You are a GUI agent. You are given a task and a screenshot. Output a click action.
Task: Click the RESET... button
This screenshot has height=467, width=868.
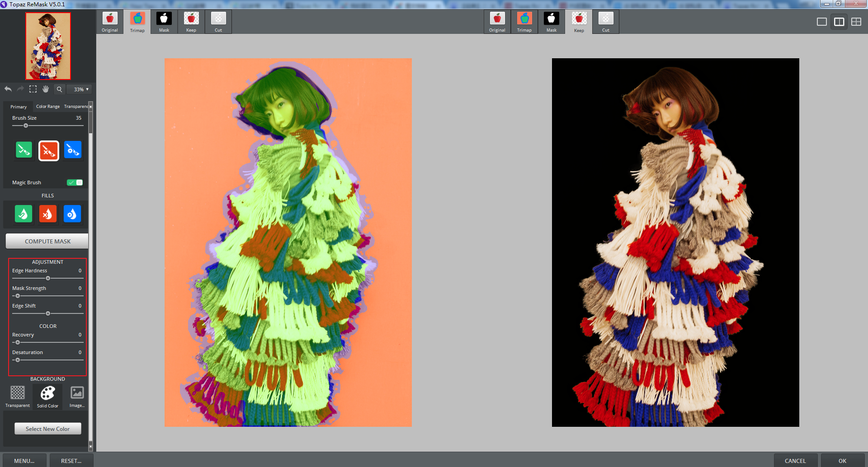coord(71,461)
